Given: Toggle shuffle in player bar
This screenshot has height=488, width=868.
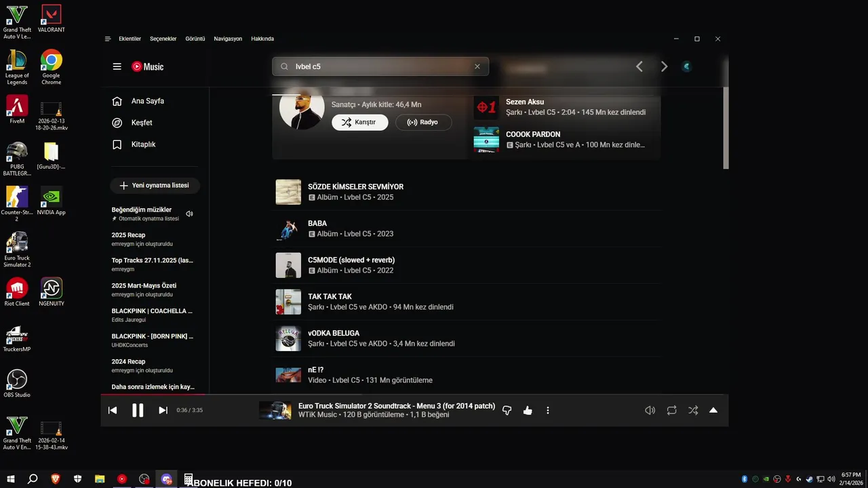Looking at the screenshot, I should click(x=693, y=410).
